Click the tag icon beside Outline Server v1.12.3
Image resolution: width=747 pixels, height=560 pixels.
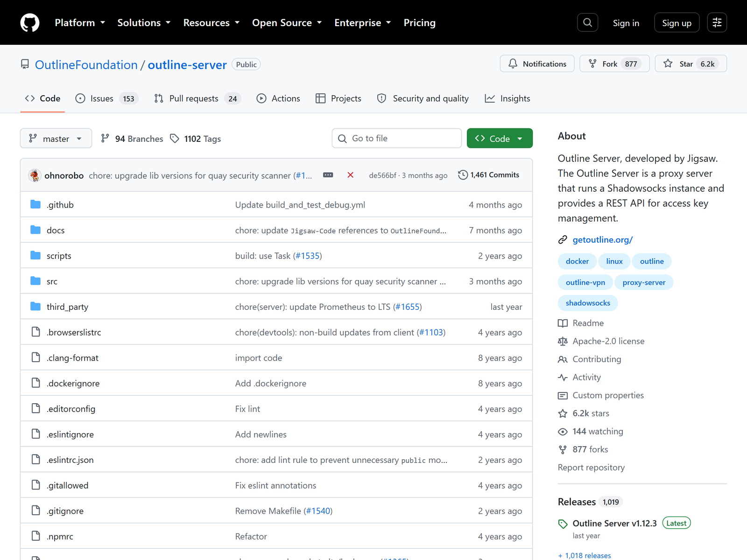(563, 524)
